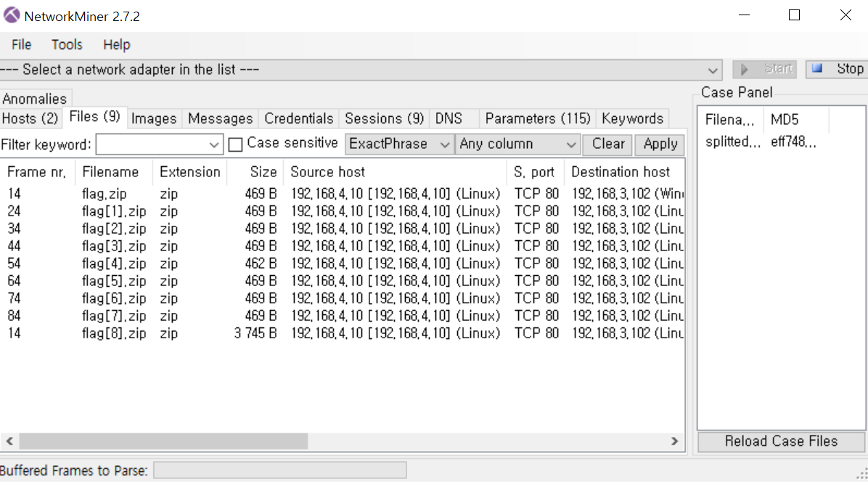Click the left arrow of horizontal scrollbar
This screenshot has height=482, width=868.
point(9,441)
